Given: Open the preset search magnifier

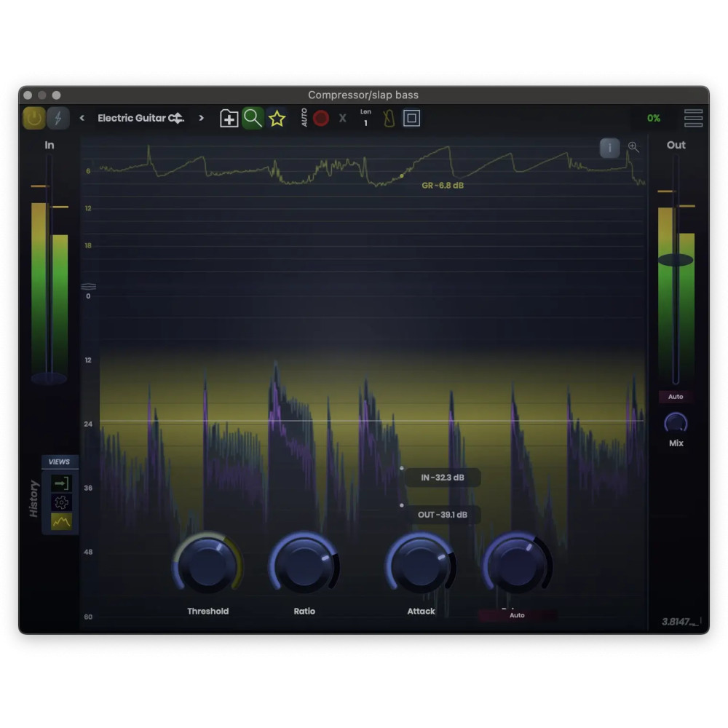Looking at the screenshot, I should (x=253, y=117).
